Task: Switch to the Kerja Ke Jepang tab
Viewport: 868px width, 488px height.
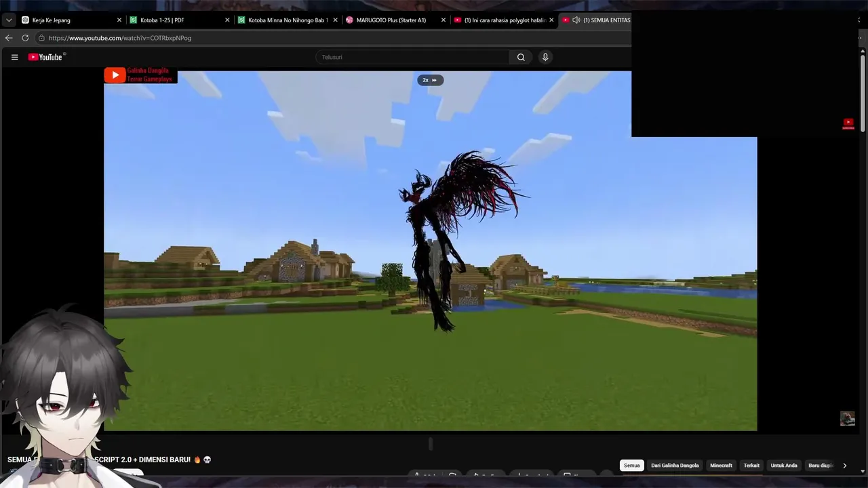Action: click(x=71, y=20)
